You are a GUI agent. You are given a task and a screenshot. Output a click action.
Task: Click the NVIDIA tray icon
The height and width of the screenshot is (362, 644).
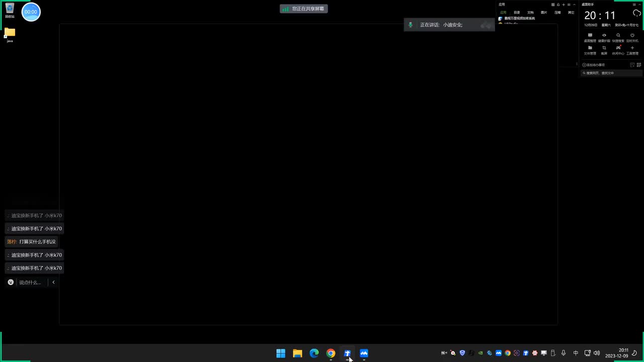click(480, 353)
